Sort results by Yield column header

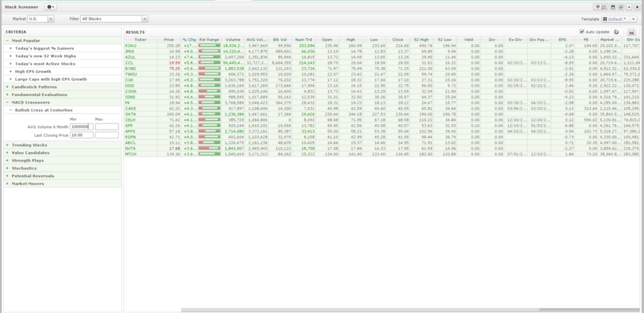pyautogui.click(x=469, y=40)
